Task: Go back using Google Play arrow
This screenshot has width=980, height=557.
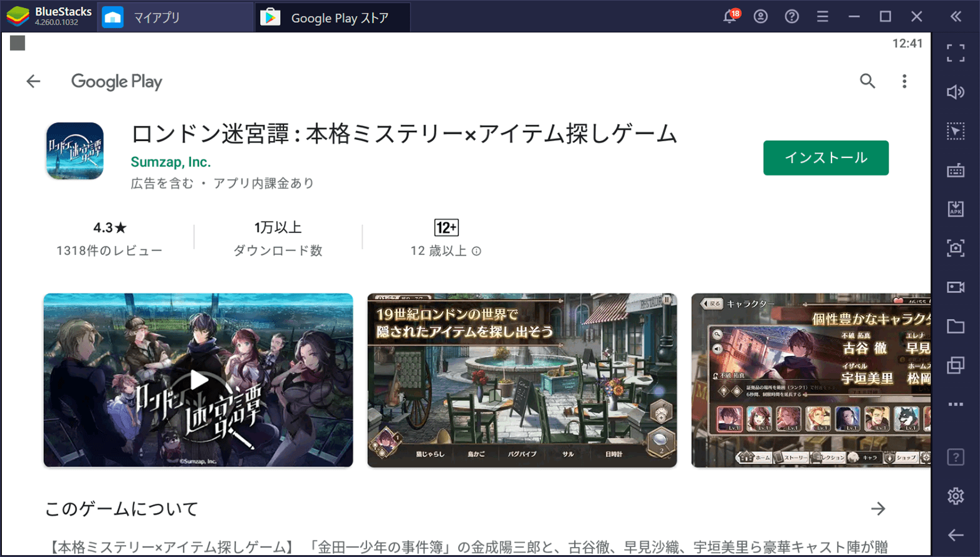Action: coord(33,81)
